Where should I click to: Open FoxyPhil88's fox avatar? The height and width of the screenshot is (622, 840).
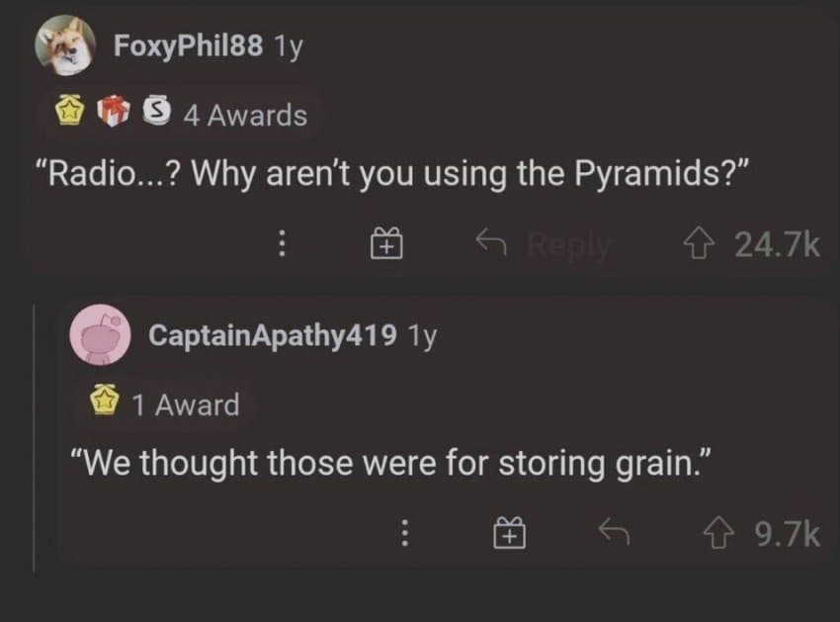coord(65,45)
